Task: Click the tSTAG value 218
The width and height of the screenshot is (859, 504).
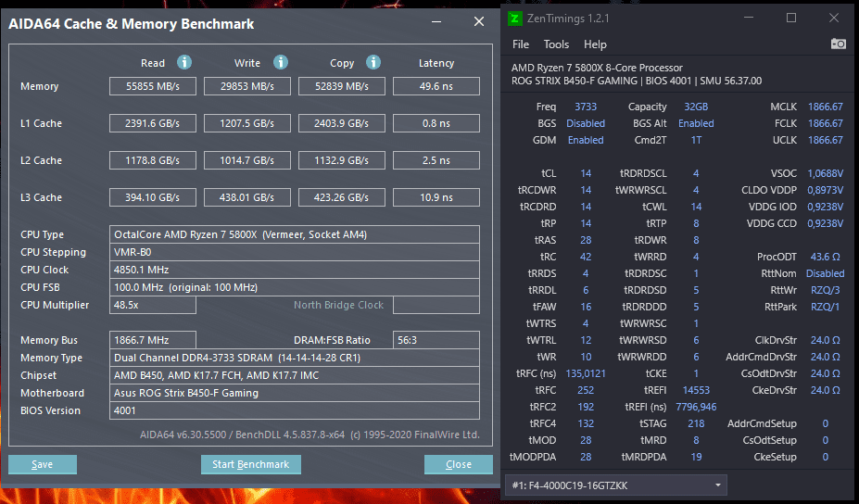Action: click(x=696, y=423)
